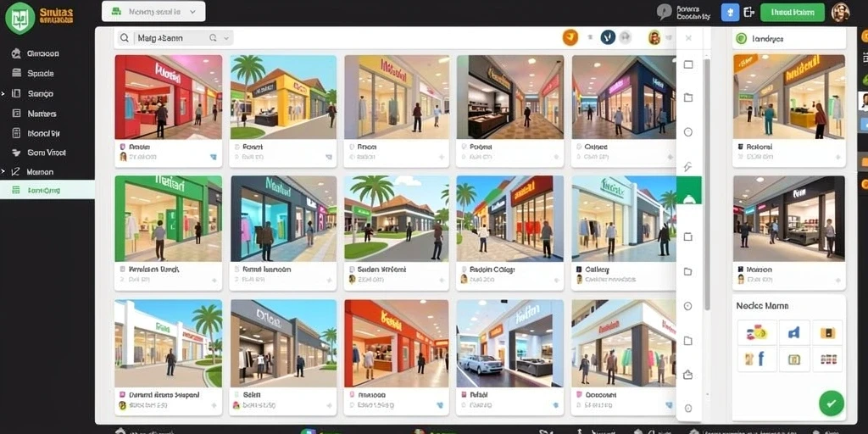Click the orange round icon above gallery
The width and height of the screenshot is (868, 434).
pyautogui.click(x=570, y=37)
